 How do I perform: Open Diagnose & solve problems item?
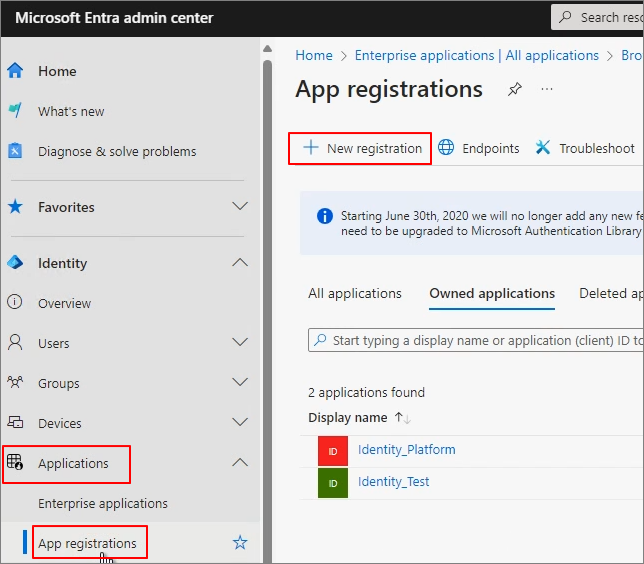(x=117, y=152)
